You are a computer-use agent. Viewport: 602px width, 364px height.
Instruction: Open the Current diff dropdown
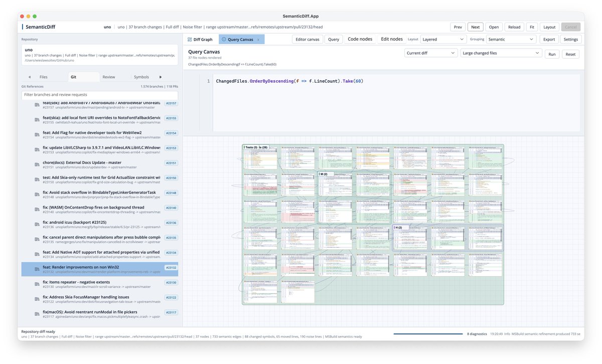430,53
